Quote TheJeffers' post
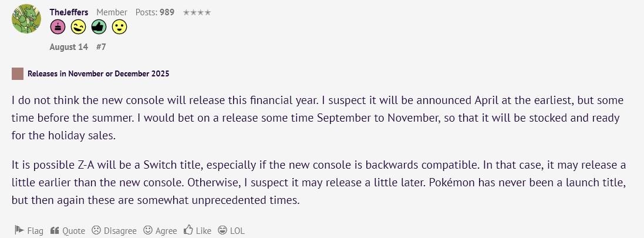Viewport: 644px width, 238px height. [68, 230]
